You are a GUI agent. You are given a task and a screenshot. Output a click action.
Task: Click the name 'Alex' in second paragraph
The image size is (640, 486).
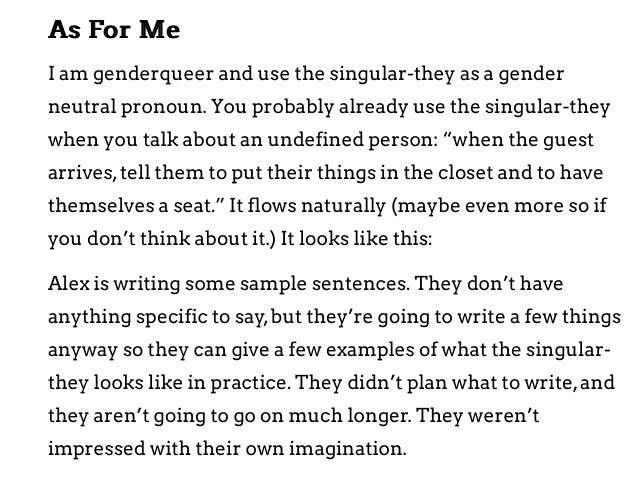point(69,283)
